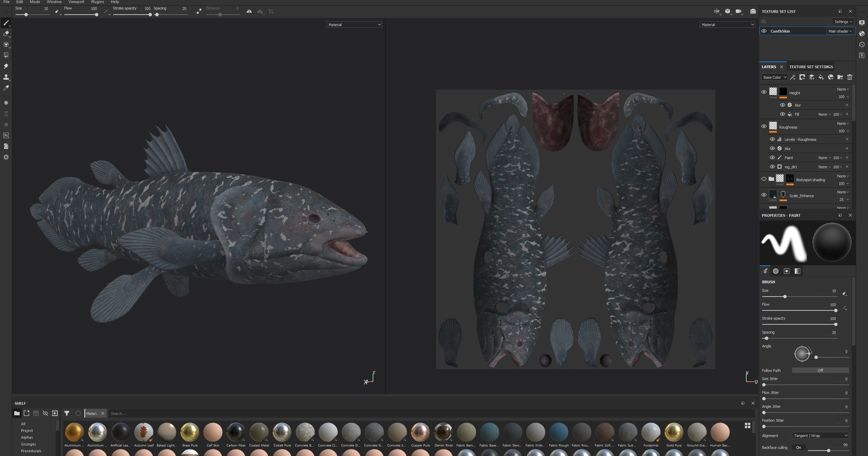Viewport: 868px width, 456px height.
Task: Select the Grunges shelf category
Action: coord(28,444)
